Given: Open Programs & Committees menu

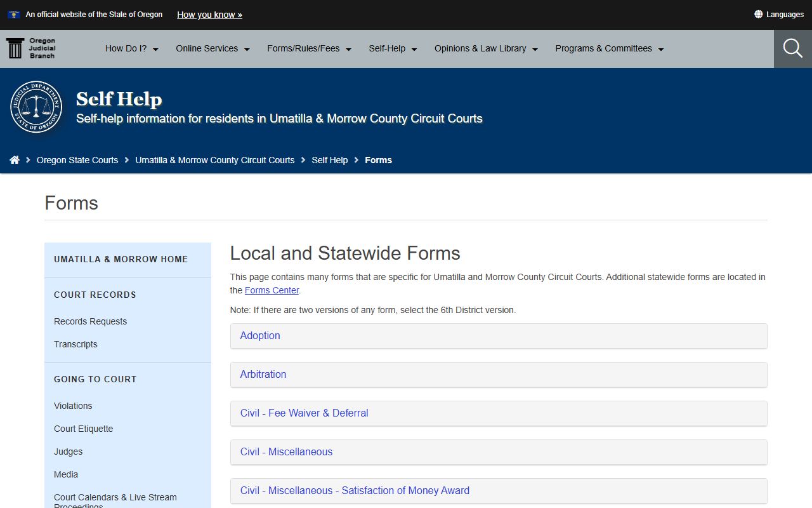Looking at the screenshot, I should [609, 48].
